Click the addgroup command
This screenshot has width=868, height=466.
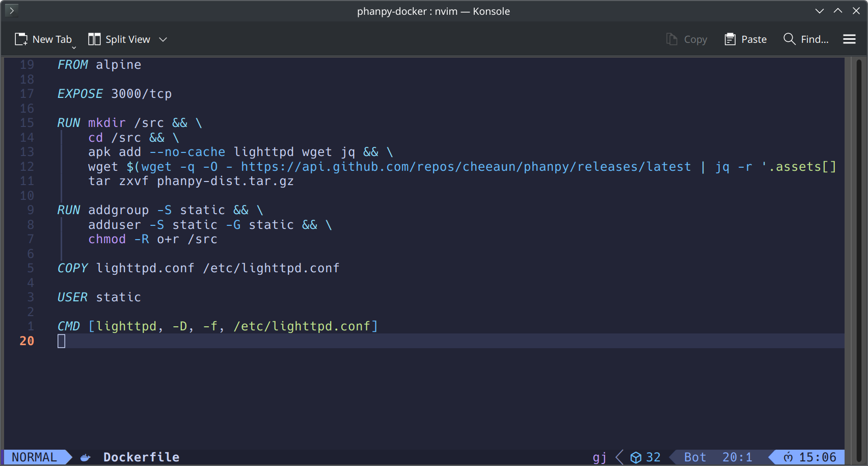click(119, 210)
